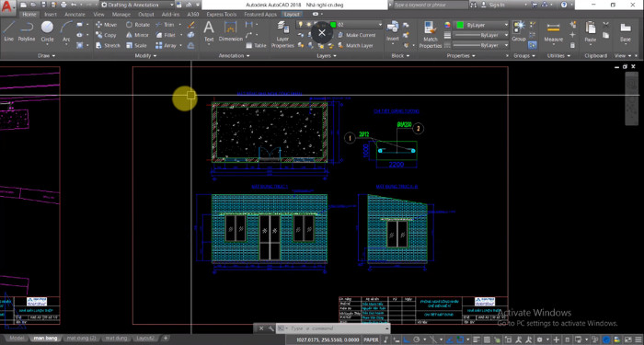Select the Circle tool

click(47, 30)
